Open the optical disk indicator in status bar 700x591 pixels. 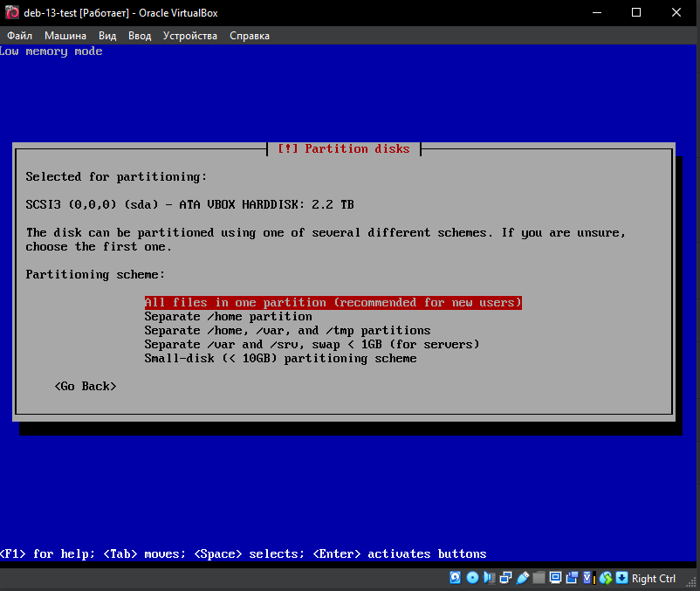472,578
